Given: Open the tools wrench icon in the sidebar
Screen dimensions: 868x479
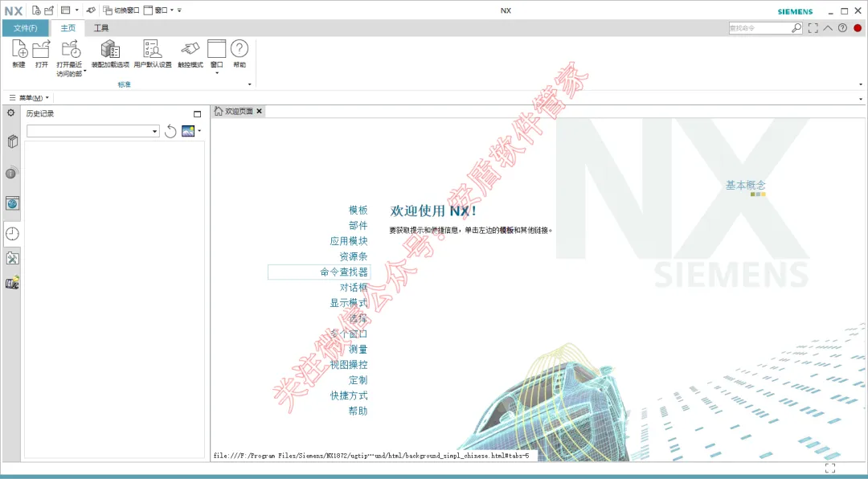Looking at the screenshot, I should [x=12, y=258].
